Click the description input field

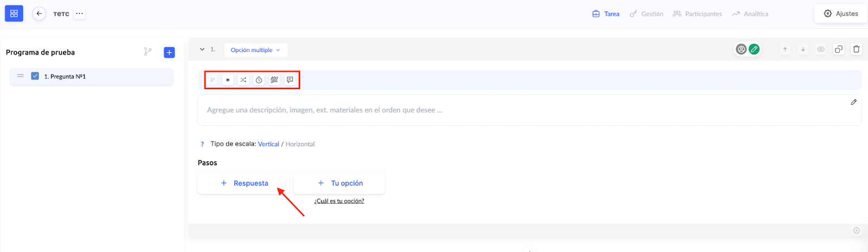coord(521,110)
